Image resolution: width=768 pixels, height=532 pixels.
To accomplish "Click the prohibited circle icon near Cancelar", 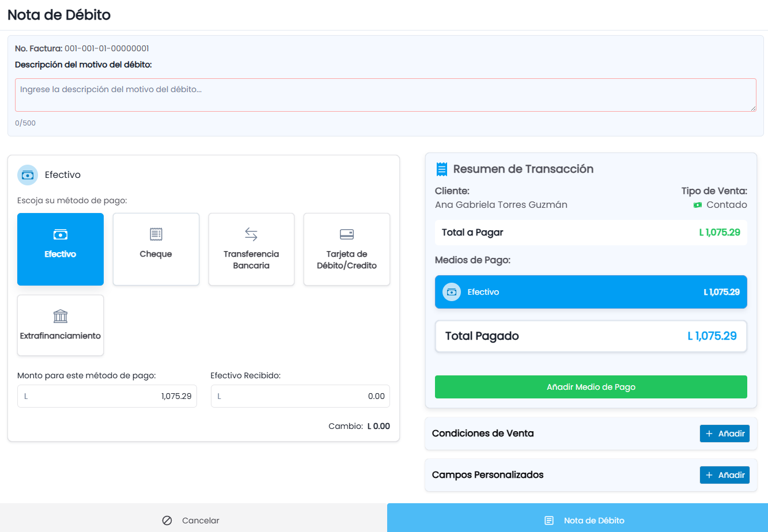I will [167, 520].
